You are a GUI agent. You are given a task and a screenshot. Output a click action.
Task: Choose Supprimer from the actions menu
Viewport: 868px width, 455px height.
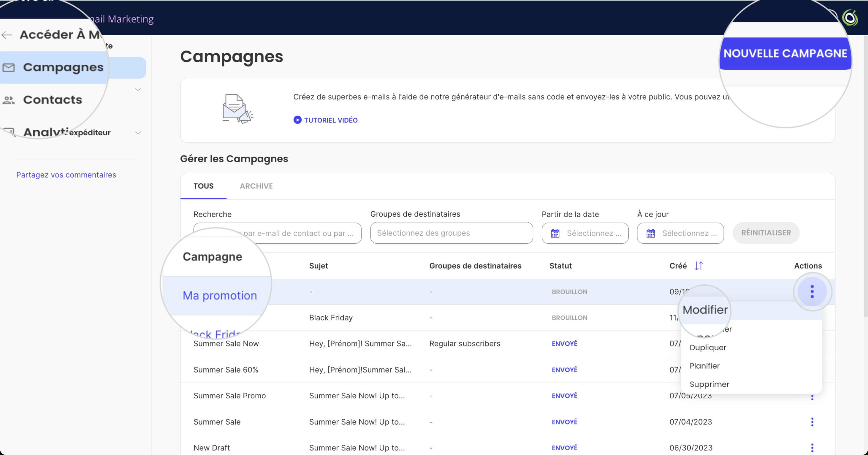click(x=709, y=384)
